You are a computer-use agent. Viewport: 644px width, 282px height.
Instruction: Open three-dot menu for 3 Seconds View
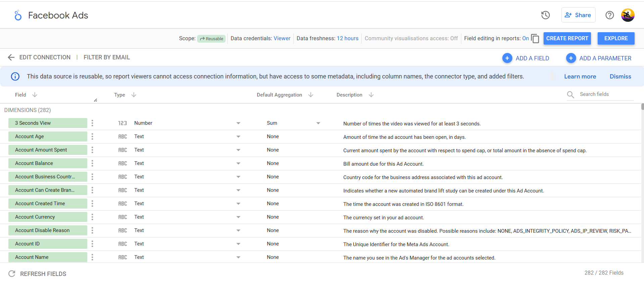(x=92, y=123)
